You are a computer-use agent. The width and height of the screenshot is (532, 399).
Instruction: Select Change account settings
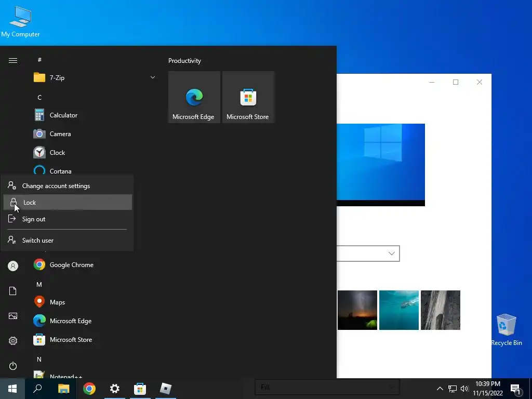(x=68, y=186)
